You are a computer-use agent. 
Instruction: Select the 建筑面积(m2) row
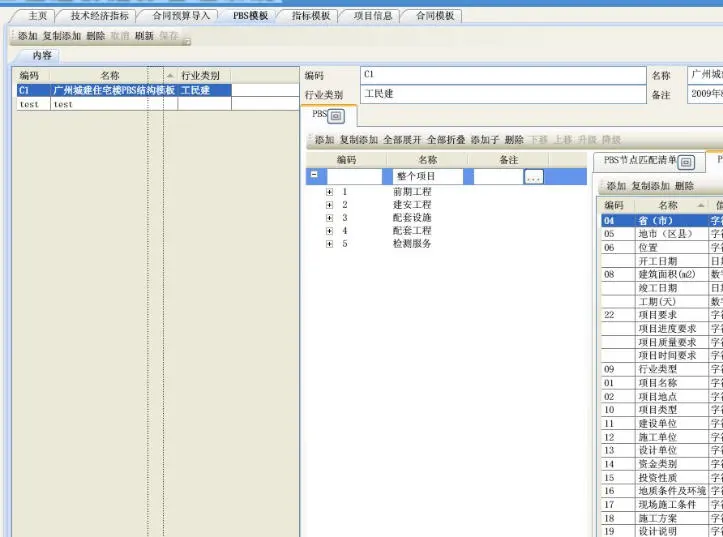[666, 274]
